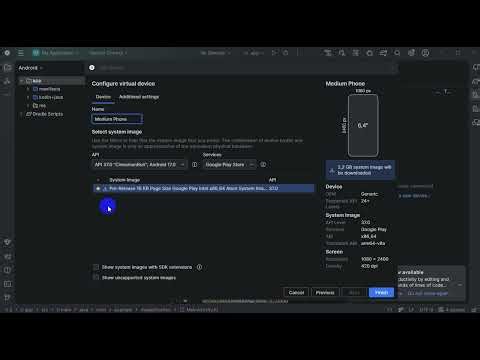Image resolution: width=480 pixels, height=360 pixels.
Task: Click the run icon in top toolbar
Action: tap(274, 53)
